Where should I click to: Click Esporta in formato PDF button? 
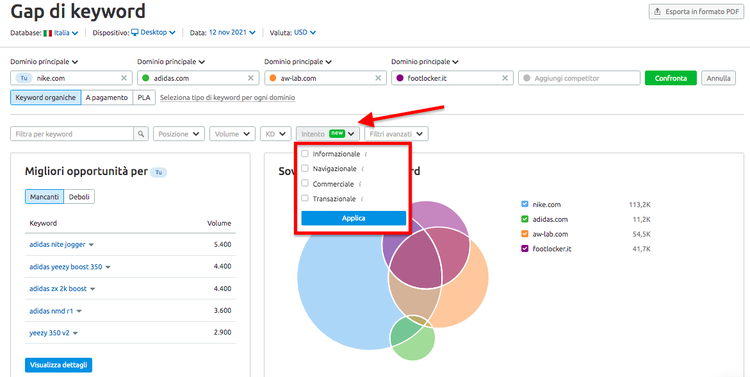coord(696,12)
